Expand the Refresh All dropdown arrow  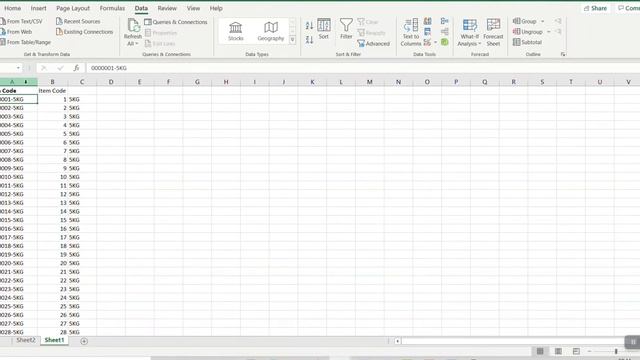(137, 44)
